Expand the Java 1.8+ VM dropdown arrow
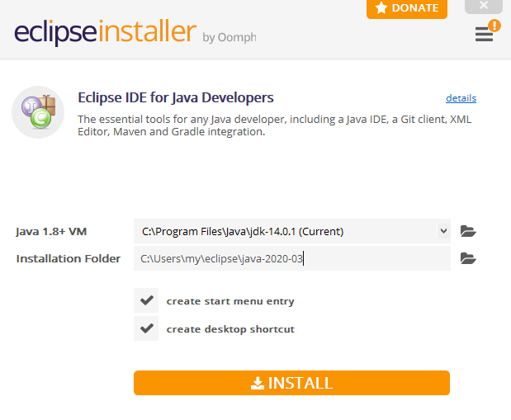Image resolution: width=511 pixels, height=420 pixels. pyautogui.click(x=443, y=231)
